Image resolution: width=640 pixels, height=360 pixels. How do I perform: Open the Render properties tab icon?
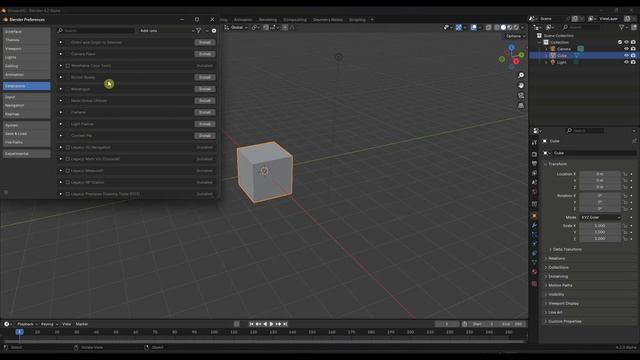click(534, 154)
